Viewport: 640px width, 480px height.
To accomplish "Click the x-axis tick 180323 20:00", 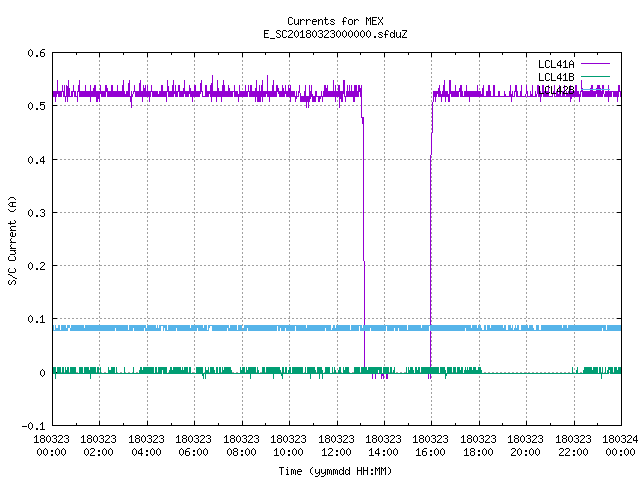I will coord(525,446).
